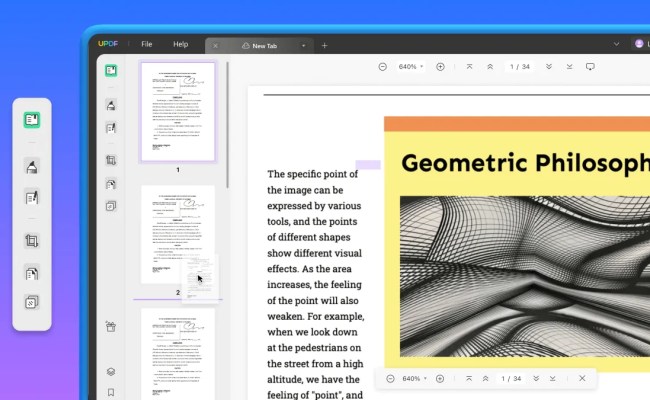This screenshot has width=650, height=400.
Task: Zoom out using top toolbar minus icon
Action: pos(383,67)
